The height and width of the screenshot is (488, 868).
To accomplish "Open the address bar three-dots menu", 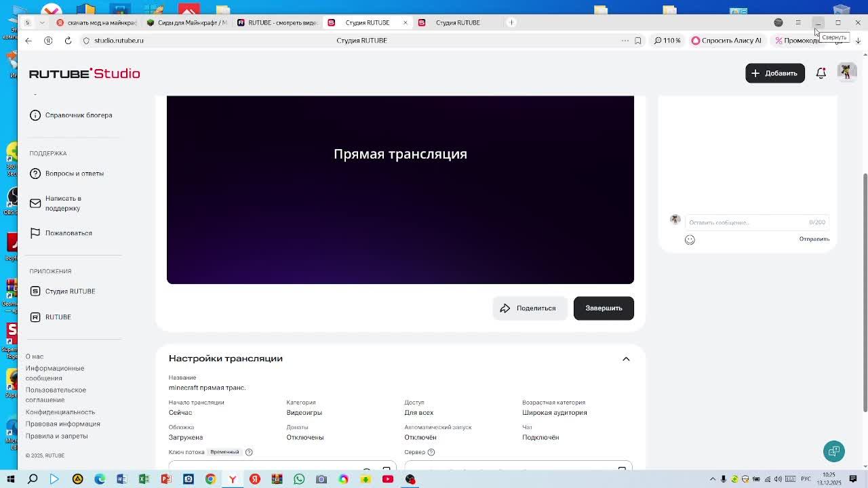I will [x=625, y=41].
